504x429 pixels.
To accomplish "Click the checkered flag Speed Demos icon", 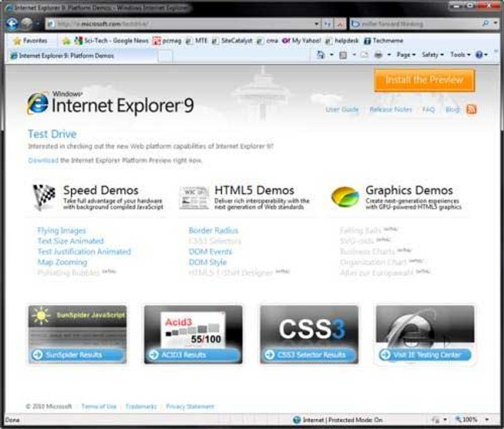I will click(x=44, y=197).
